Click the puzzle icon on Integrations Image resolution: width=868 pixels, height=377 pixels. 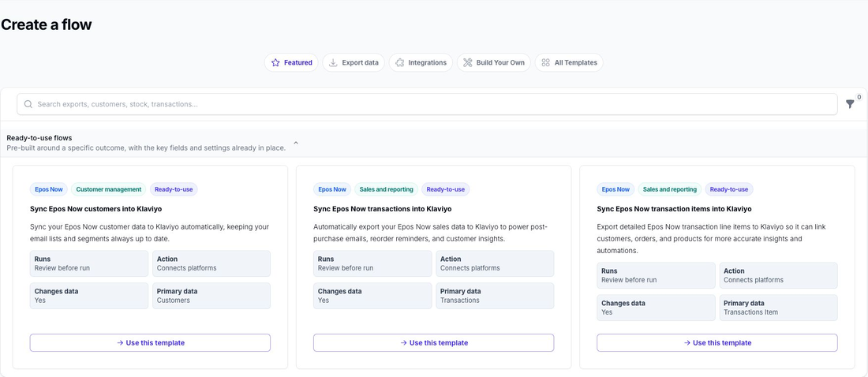coord(400,62)
